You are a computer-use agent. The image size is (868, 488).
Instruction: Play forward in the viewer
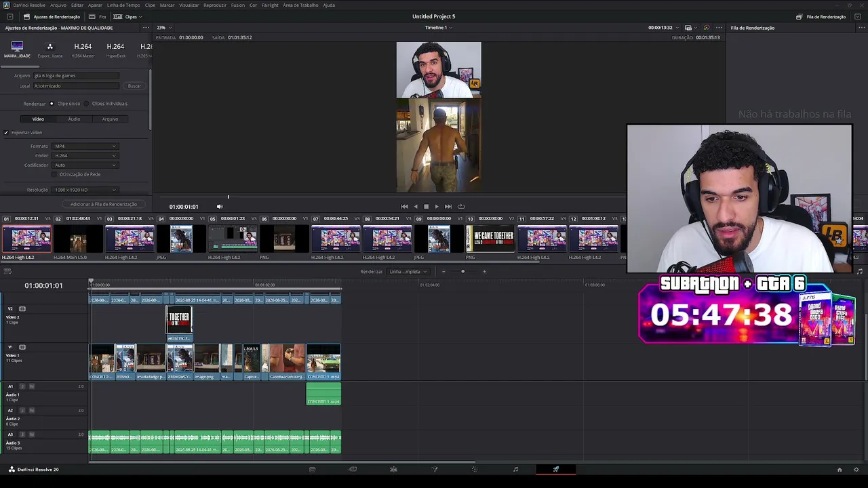pyautogui.click(x=436, y=207)
